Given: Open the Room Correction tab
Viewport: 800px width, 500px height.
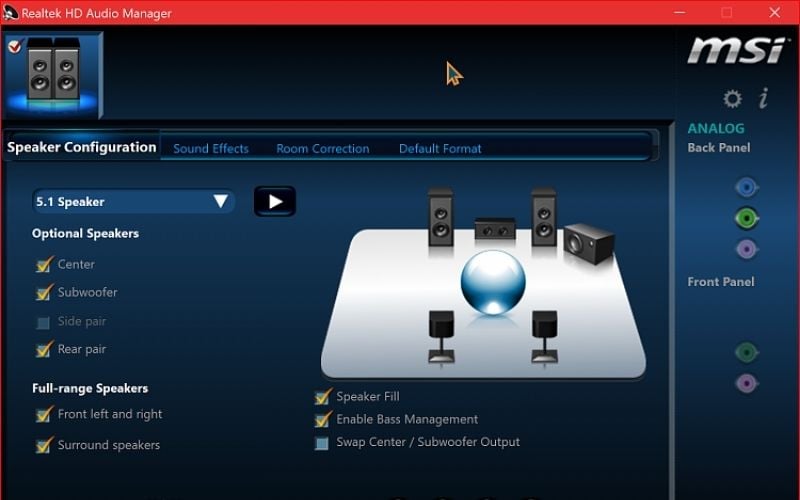Looking at the screenshot, I should [x=322, y=148].
